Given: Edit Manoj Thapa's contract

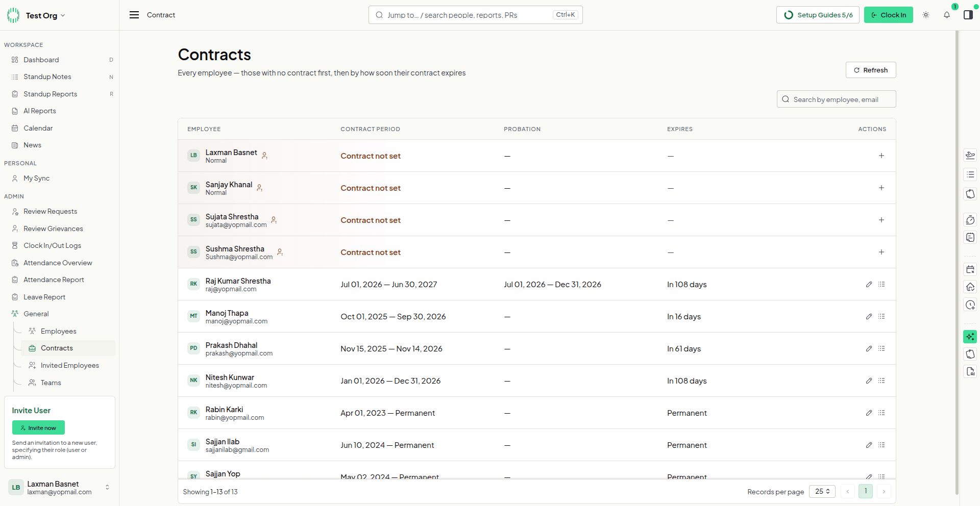Looking at the screenshot, I should click(869, 316).
